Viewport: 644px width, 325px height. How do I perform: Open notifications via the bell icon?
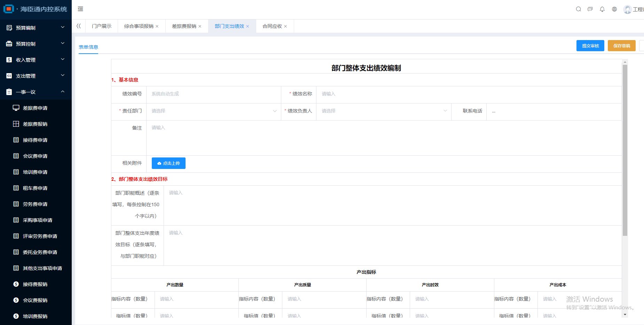[x=602, y=9]
